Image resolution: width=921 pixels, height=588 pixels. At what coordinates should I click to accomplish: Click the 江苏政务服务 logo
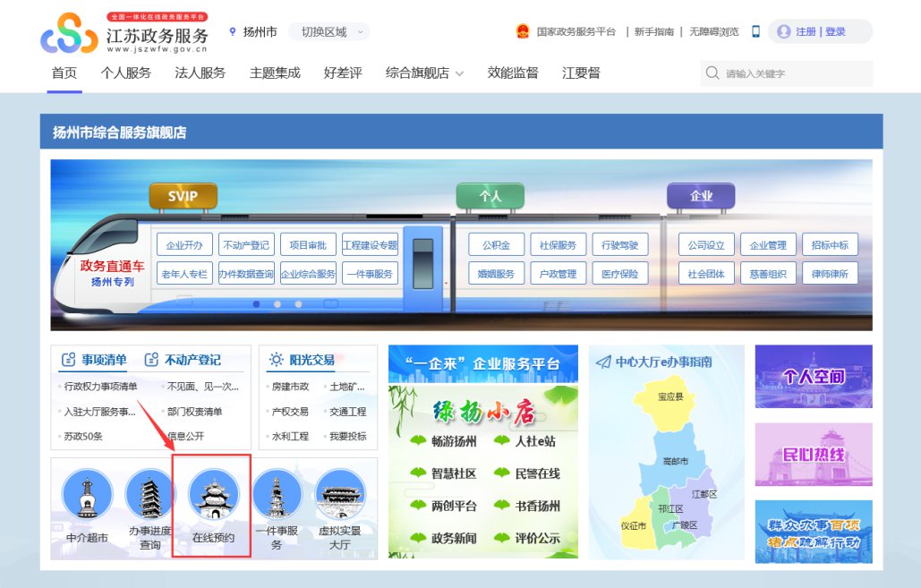tap(125, 32)
